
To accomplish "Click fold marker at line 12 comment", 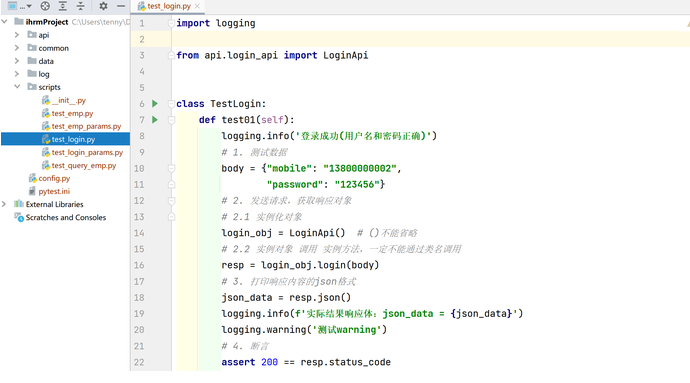I will coord(171,201).
